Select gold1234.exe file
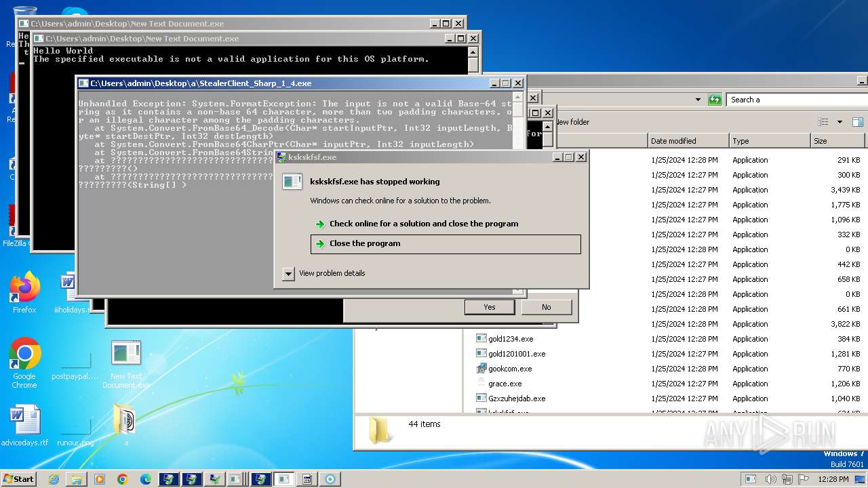The width and height of the screenshot is (868, 488). [511, 339]
